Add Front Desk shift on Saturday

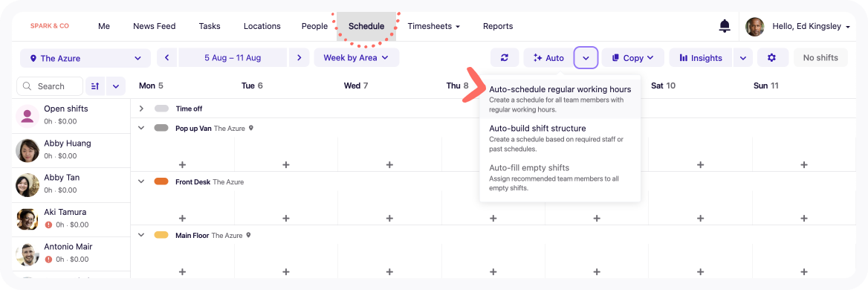[x=700, y=218]
